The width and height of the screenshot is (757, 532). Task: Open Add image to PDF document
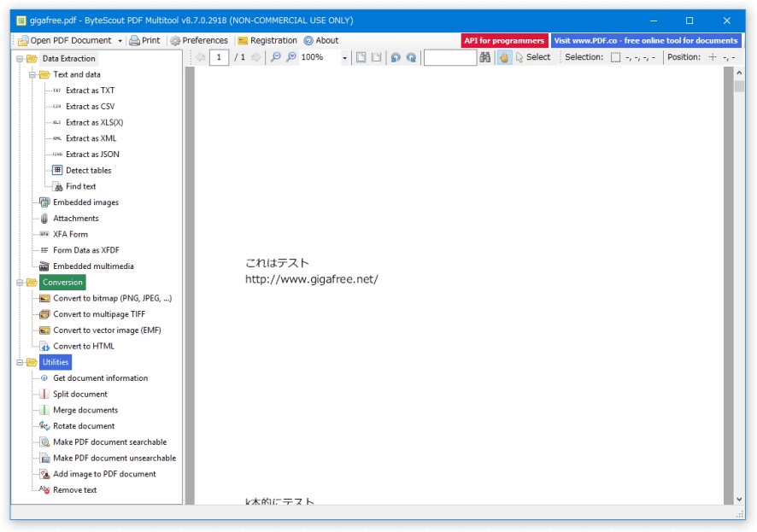point(104,474)
